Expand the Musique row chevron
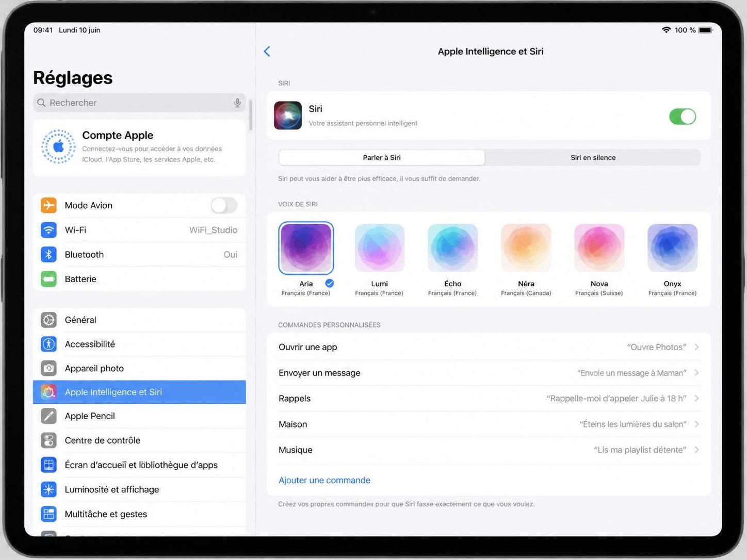 pos(696,450)
